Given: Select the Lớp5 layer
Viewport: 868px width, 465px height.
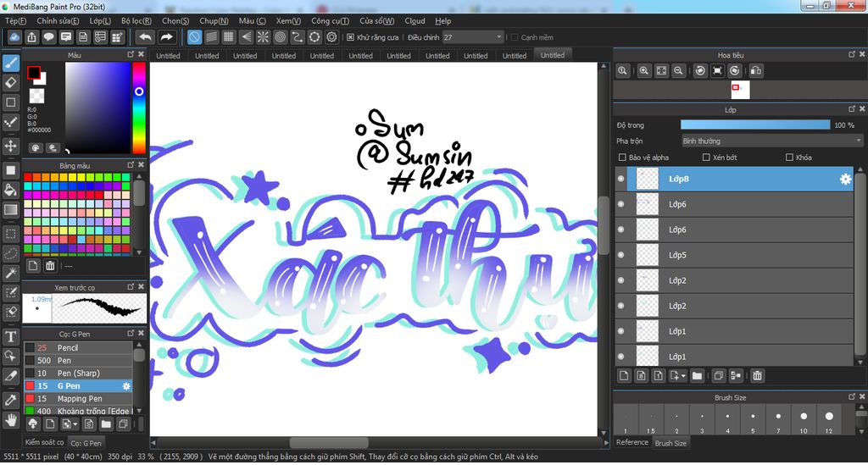Looking at the screenshot, I should (x=734, y=255).
